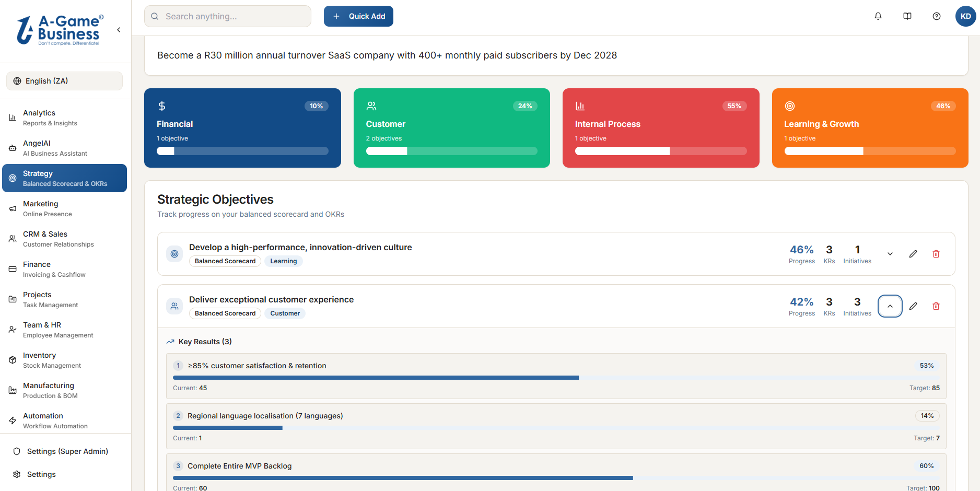Click the 10% badge on Financial card
The width and height of the screenshot is (980, 491).
pos(317,106)
